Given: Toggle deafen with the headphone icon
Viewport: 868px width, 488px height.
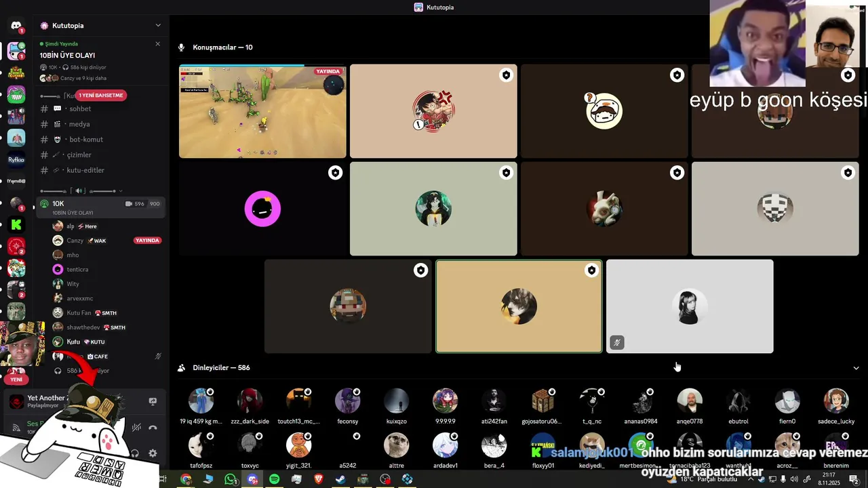Looking at the screenshot, I should 135,453.
